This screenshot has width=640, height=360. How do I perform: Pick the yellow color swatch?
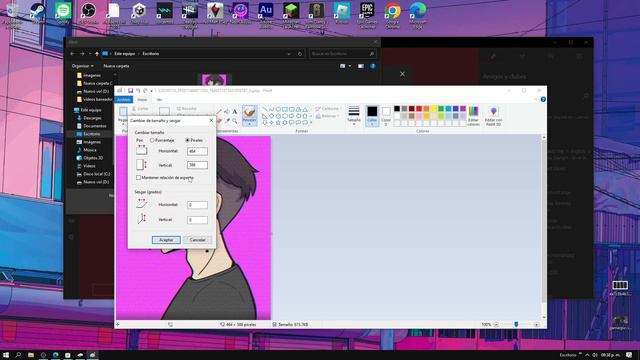click(433, 109)
